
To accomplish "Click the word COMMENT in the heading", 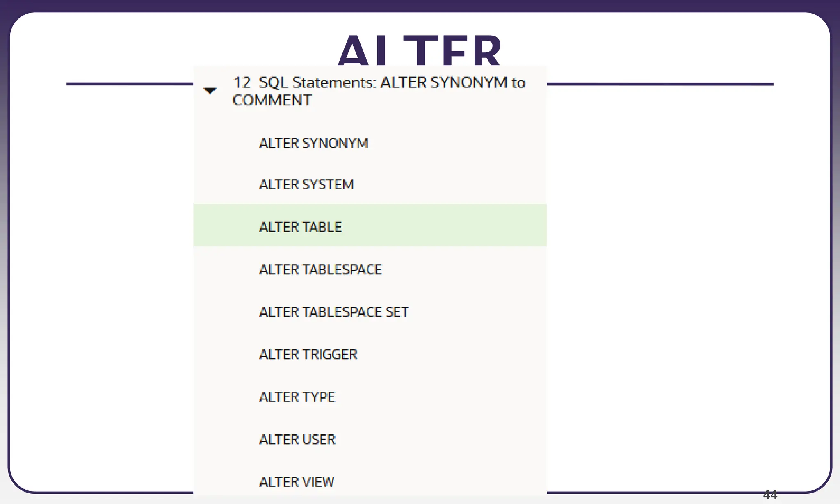I will (x=272, y=100).
